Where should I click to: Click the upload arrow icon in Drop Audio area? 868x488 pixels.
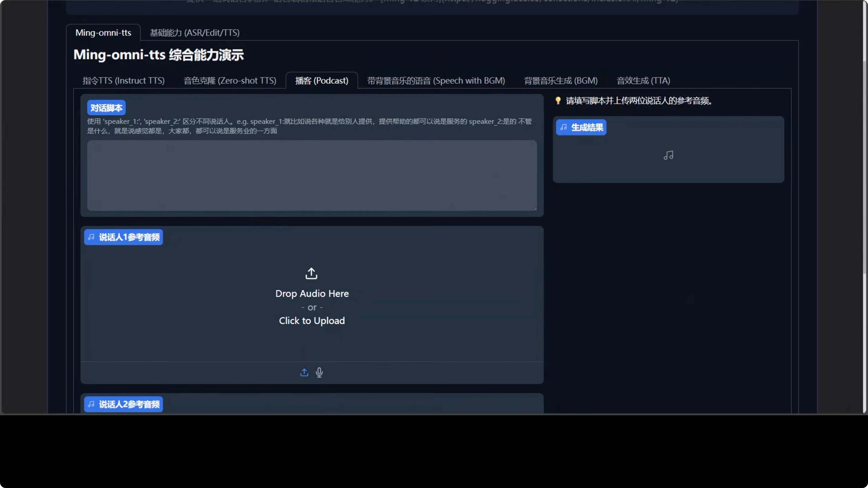pos(311,273)
